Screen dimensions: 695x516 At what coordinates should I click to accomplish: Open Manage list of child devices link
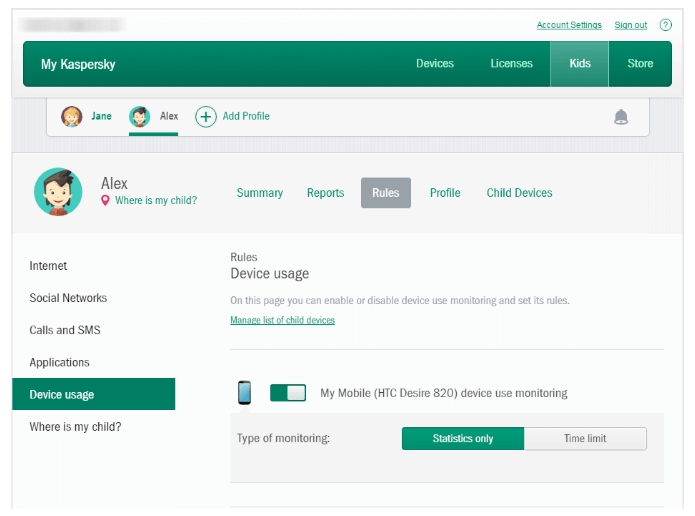click(x=282, y=320)
